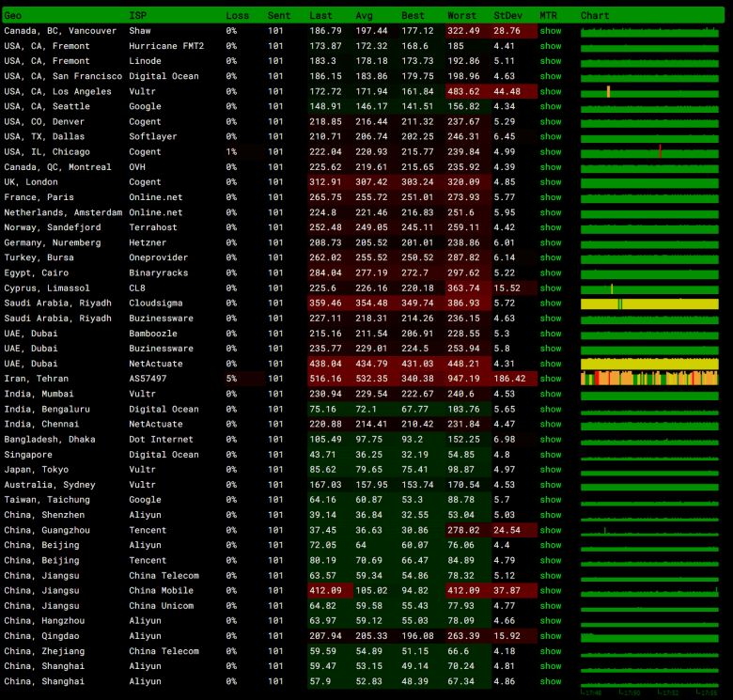Show MTR for San Francisco Digital Ocean
Screen dimensions: 733x700
[x=550, y=76]
